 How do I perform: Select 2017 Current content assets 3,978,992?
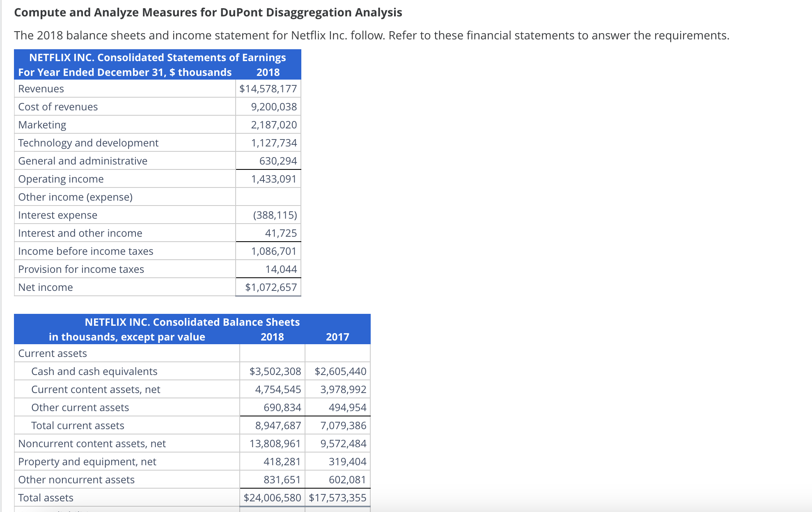343,389
